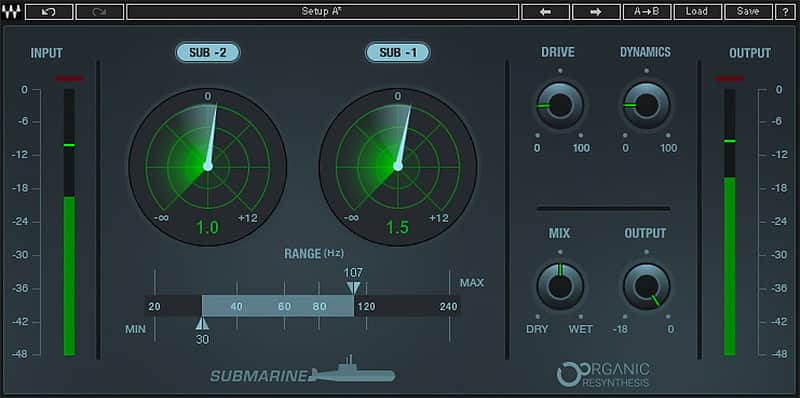The image size is (800, 398).
Task: Redo the last undone change
Action: pyautogui.click(x=99, y=12)
